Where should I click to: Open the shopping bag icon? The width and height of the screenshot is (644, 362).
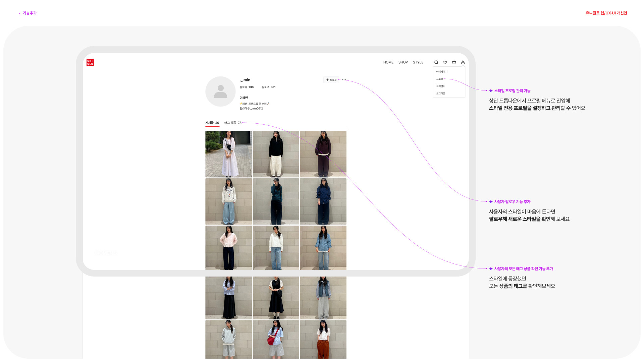click(x=454, y=62)
